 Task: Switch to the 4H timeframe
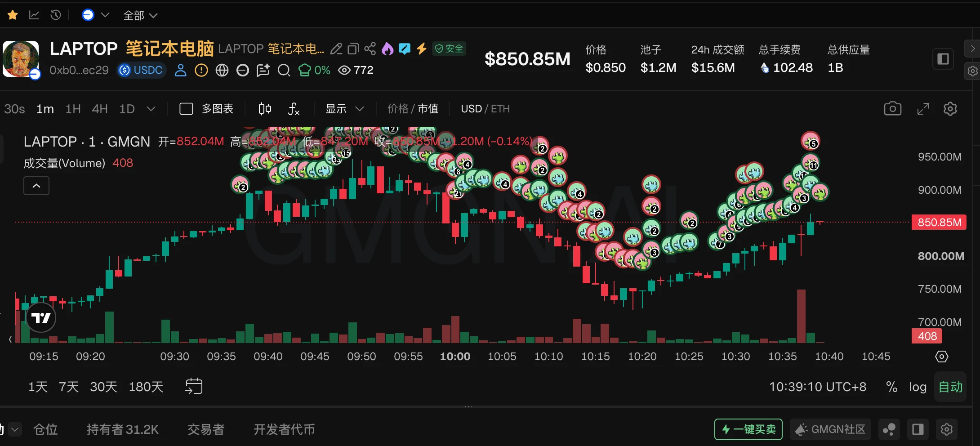point(100,109)
